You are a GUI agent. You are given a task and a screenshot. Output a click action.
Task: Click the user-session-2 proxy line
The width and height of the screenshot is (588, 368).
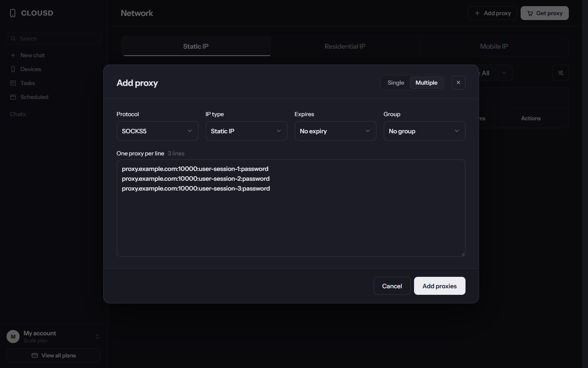click(196, 179)
